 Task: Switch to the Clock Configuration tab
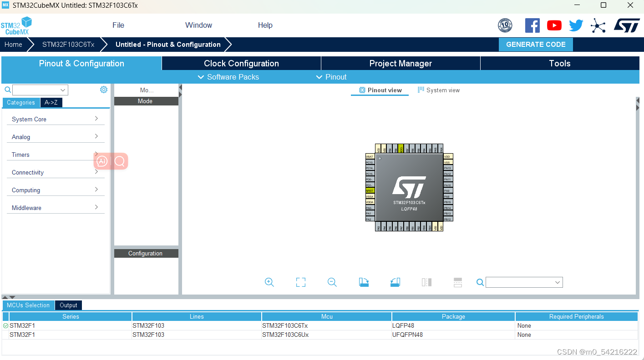click(241, 63)
